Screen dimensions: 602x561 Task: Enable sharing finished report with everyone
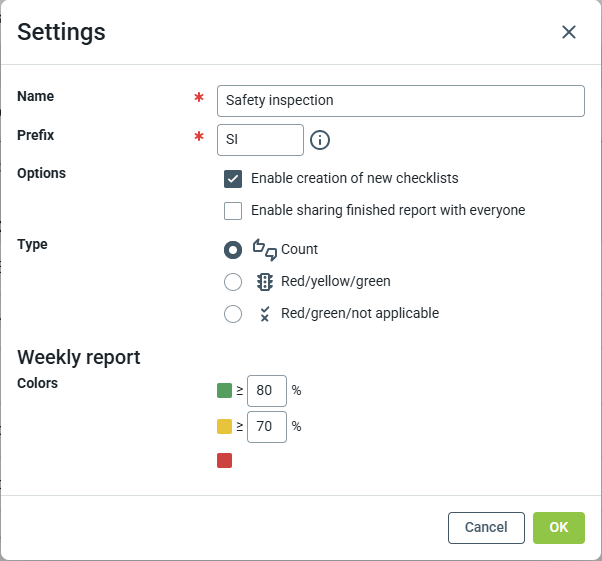tap(233, 211)
